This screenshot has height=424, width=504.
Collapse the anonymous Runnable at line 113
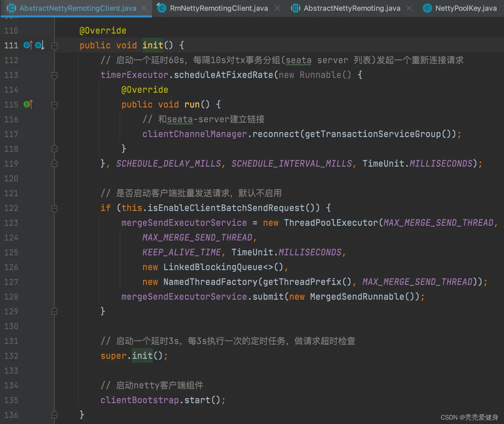pos(54,75)
